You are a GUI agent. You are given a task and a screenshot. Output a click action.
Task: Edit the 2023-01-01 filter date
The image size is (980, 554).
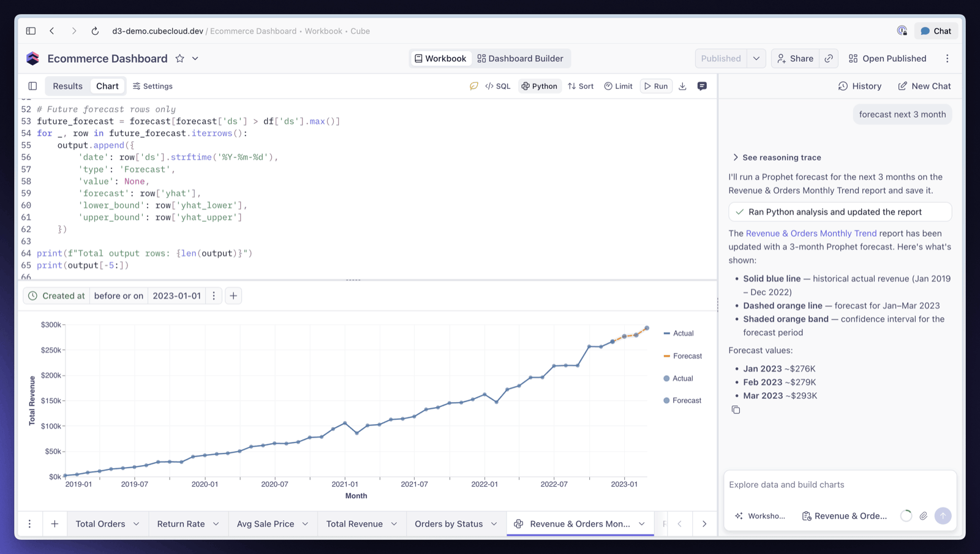[x=176, y=295]
